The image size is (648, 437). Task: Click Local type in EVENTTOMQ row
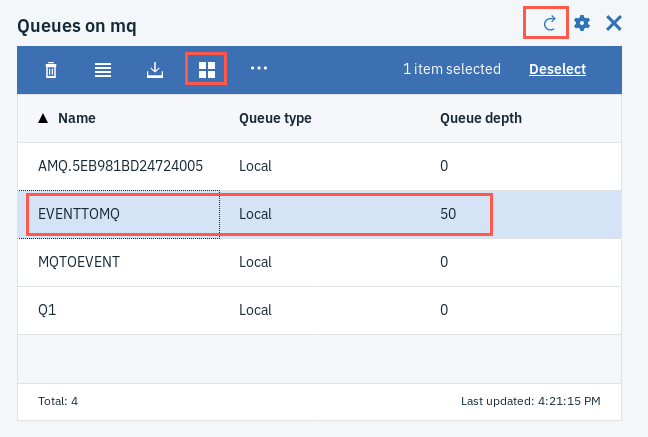tap(255, 214)
